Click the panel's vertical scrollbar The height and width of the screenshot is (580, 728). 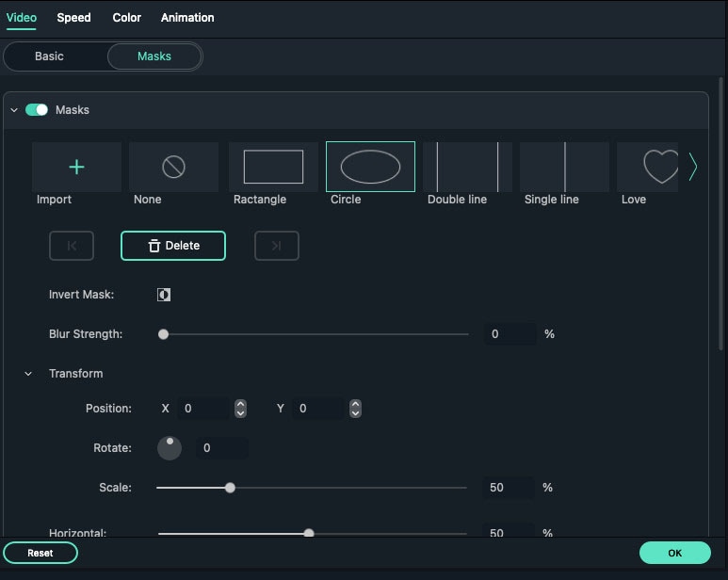coord(720,214)
